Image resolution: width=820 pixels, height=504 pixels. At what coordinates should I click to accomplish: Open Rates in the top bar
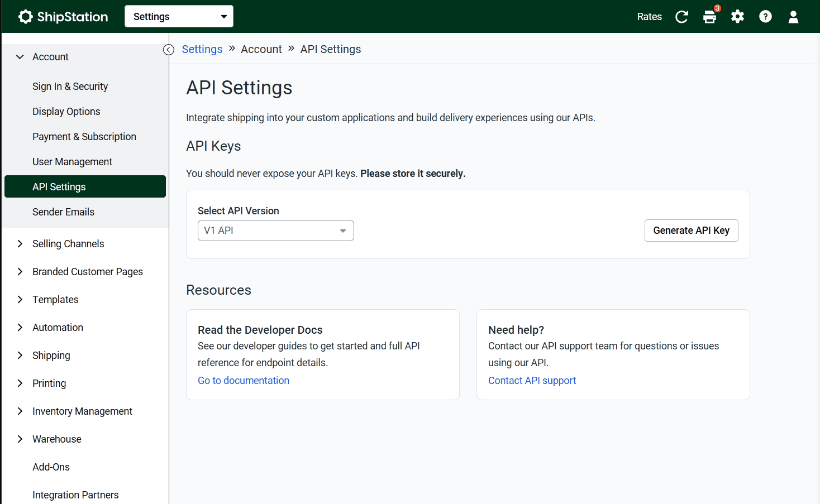click(649, 17)
